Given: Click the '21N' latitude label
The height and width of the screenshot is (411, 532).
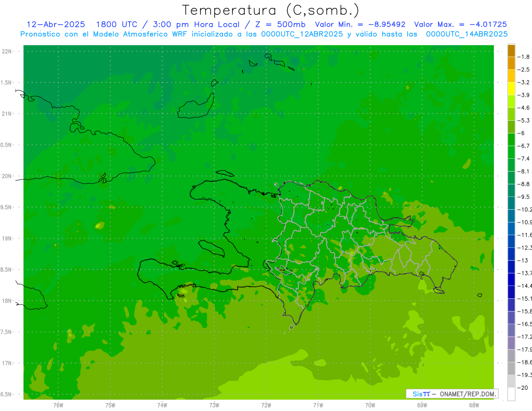Looking at the screenshot, I should point(7,114).
